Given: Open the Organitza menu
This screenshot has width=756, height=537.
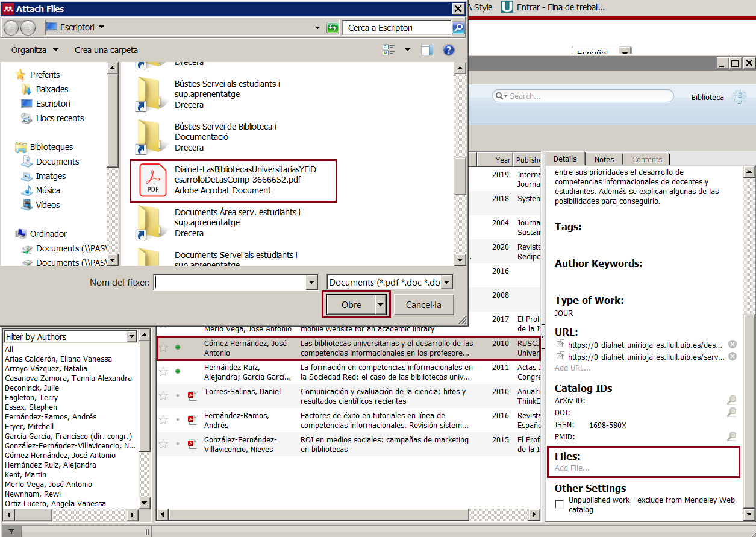Looking at the screenshot, I should [x=35, y=50].
